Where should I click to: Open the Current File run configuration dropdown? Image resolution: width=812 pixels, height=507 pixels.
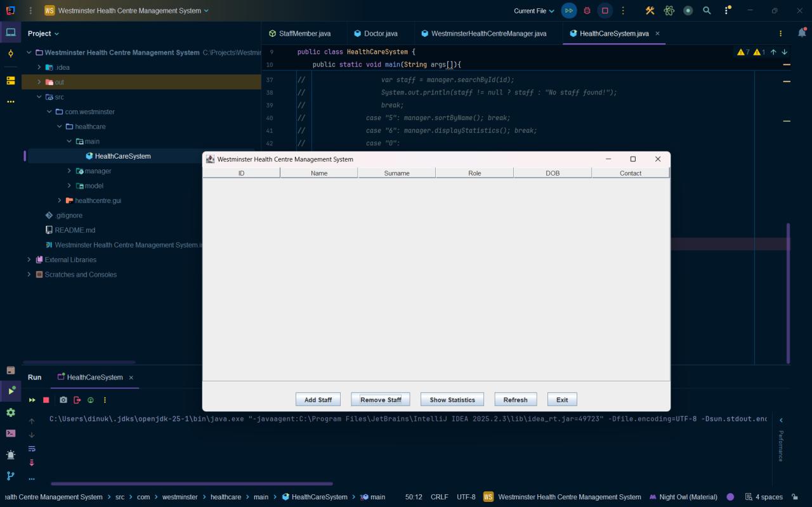pos(534,11)
